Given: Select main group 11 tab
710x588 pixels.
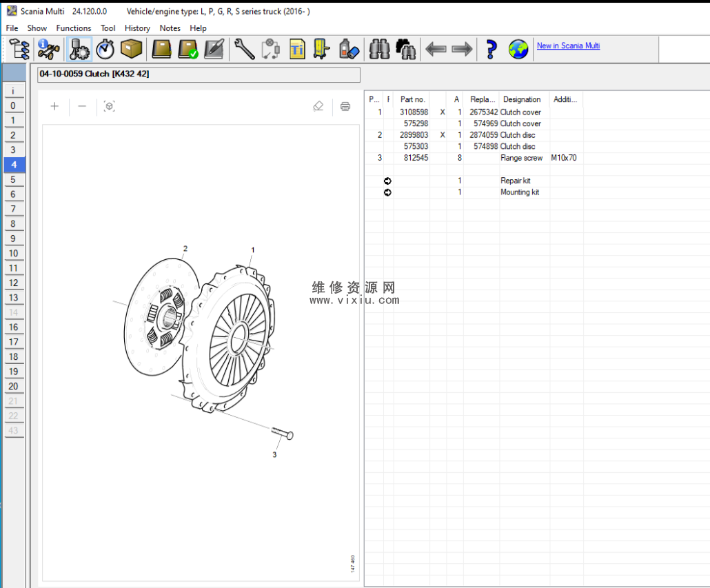Looking at the screenshot, I should 14,268.
